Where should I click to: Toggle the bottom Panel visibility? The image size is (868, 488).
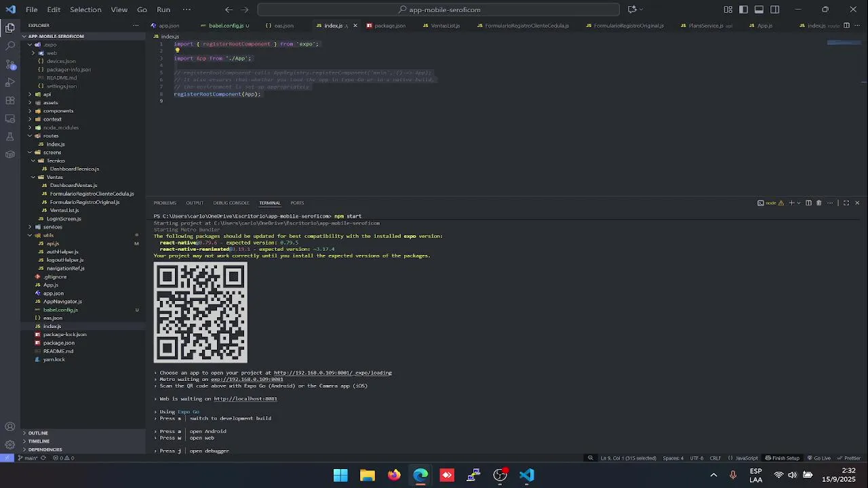pyautogui.click(x=759, y=9)
